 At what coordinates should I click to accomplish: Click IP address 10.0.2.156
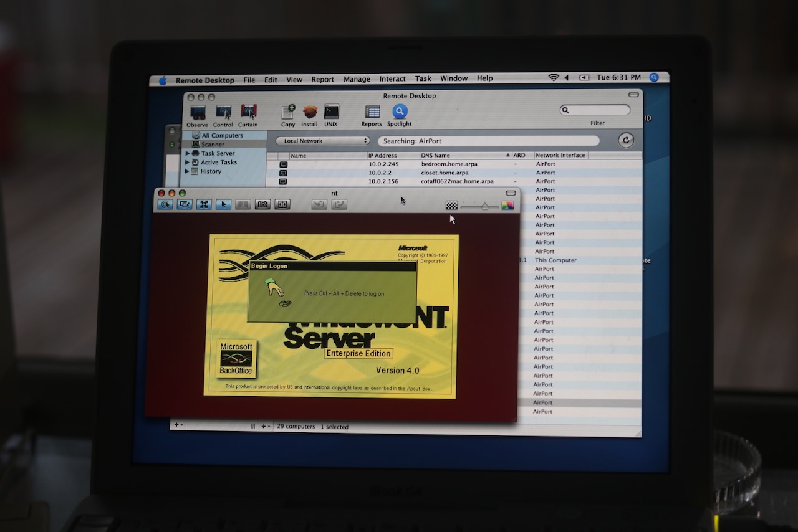tap(383, 181)
